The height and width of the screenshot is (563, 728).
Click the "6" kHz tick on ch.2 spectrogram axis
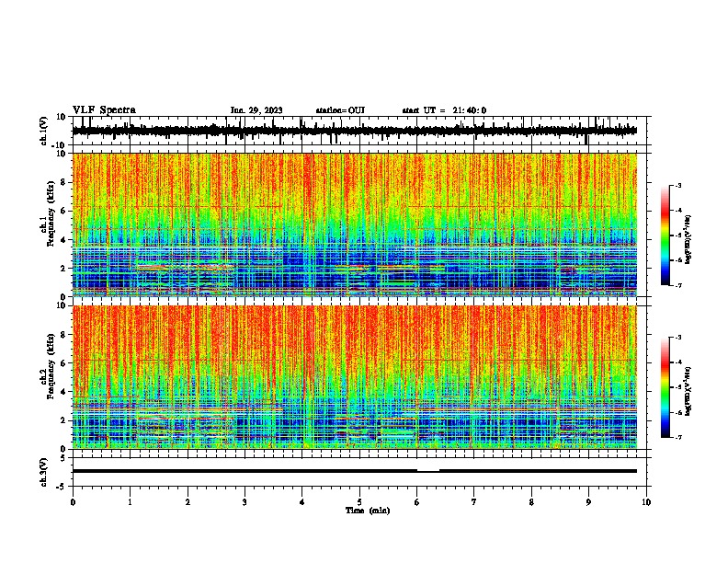[x=63, y=363]
